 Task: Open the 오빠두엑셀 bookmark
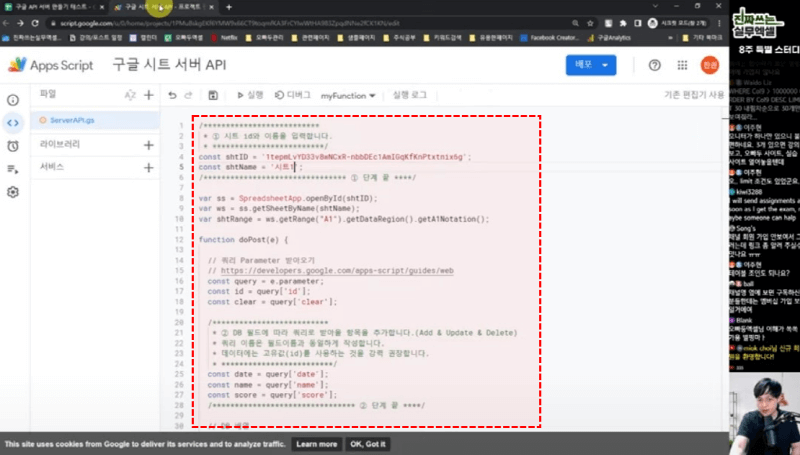click(x=184, y=38)
